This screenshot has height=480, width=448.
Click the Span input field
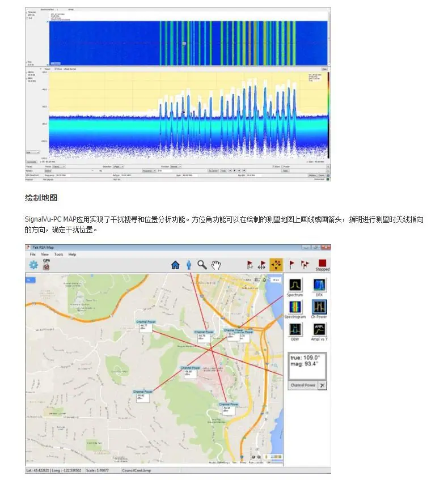point(189,176)
